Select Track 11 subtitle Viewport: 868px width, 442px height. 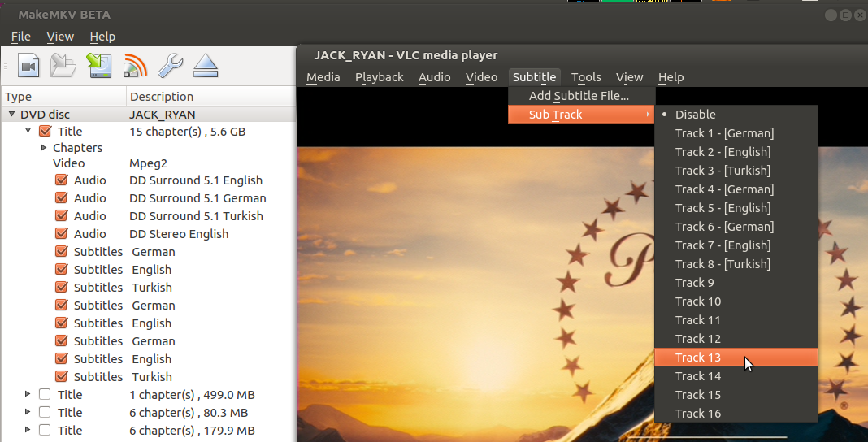click(736, 320)
